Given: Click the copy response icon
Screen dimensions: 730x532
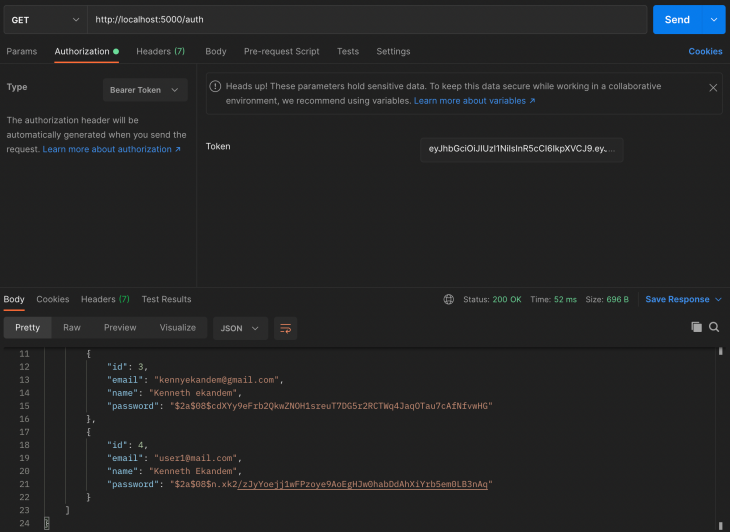Looking at the screenshot, I should (696, 327).
